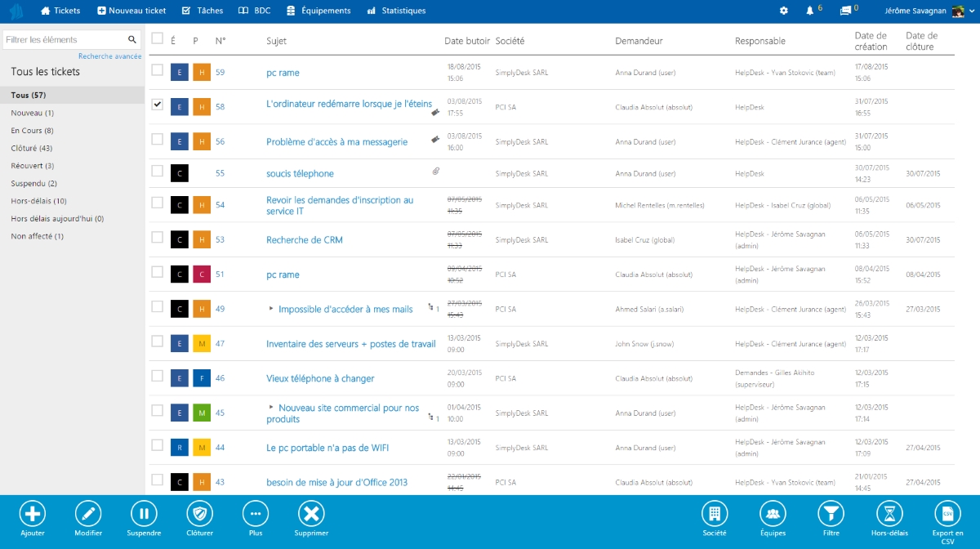Click the Équipes icon in the toolbar
Screen dimensions: 980x549
773,515
